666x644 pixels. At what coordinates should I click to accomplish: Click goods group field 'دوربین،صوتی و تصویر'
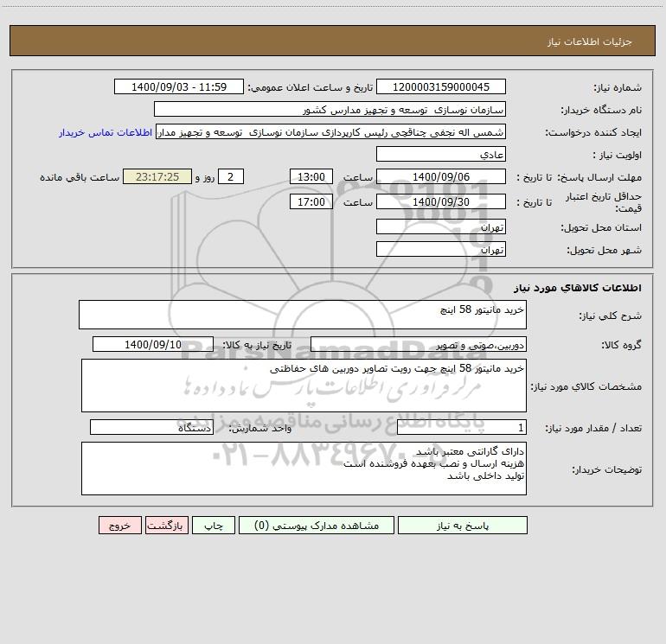(419, 344)
